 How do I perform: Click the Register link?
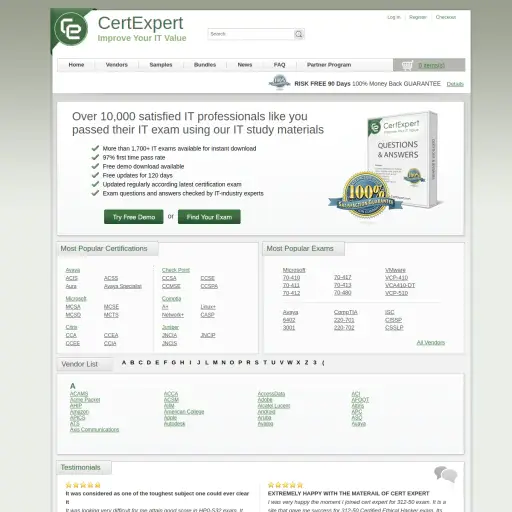418,17
